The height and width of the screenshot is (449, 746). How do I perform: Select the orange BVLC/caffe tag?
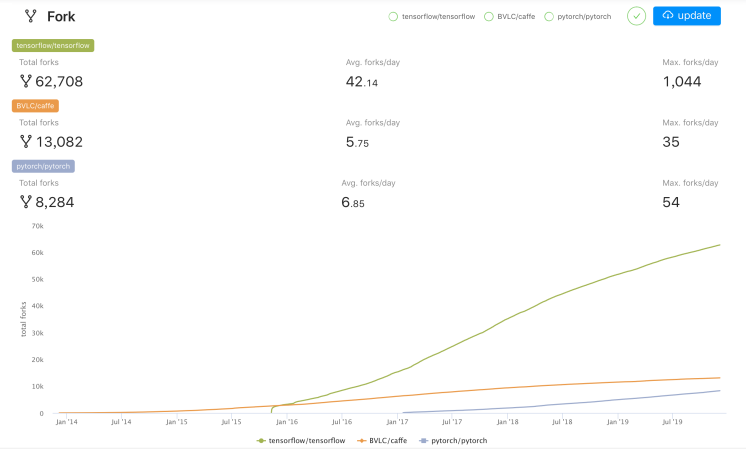coord(37,105)
